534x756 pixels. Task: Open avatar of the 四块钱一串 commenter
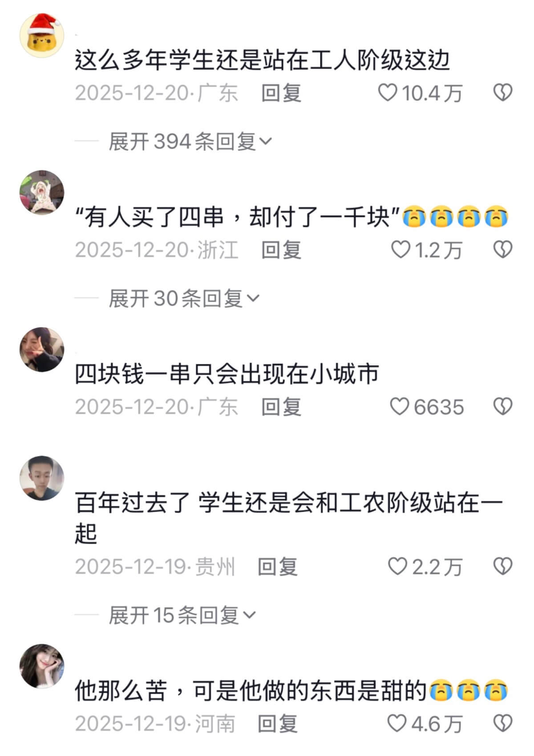42,350
